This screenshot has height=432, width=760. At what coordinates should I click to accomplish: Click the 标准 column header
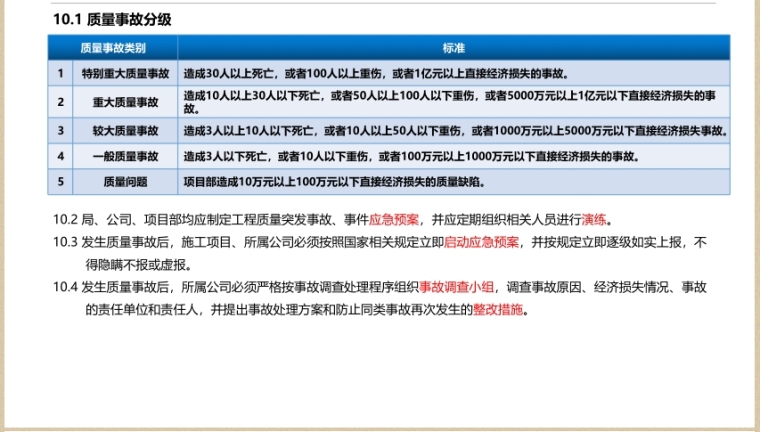pyautogui.click(x=453, y=48)
